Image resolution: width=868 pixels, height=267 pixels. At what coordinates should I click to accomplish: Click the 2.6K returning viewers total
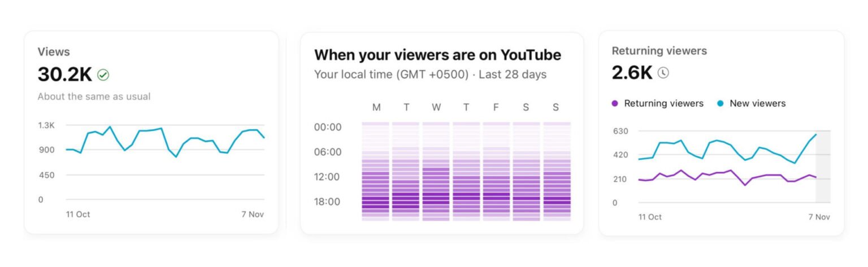[632, 72]
